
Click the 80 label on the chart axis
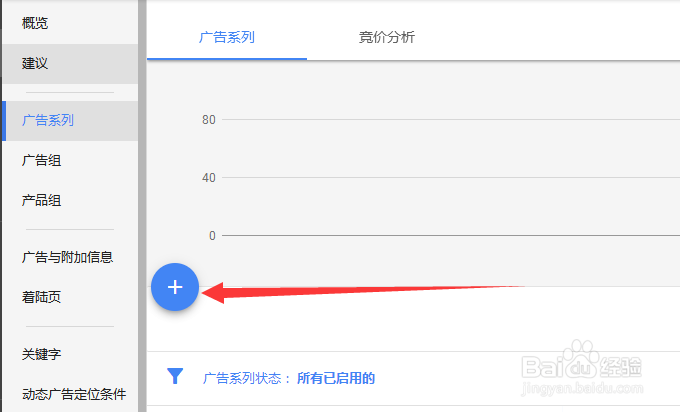coord(209,120)
